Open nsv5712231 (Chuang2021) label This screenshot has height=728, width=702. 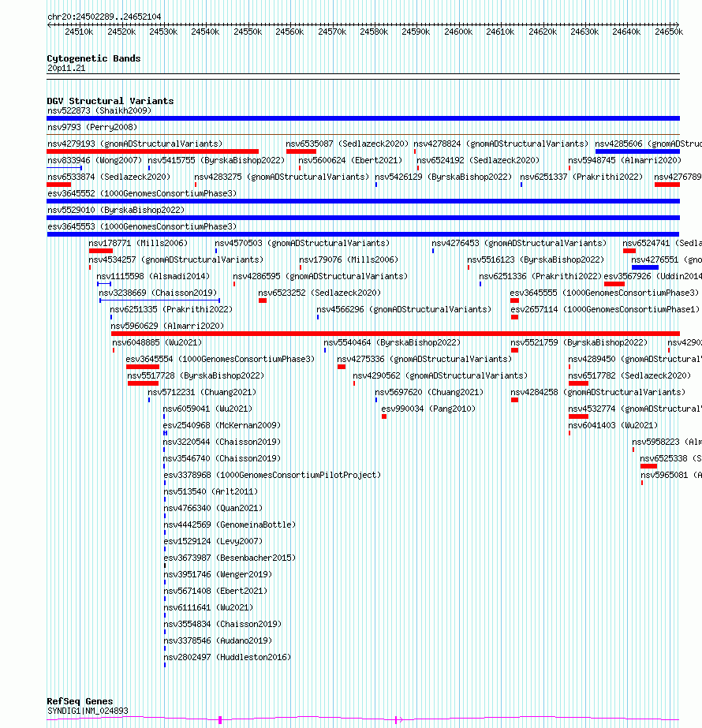202,392
